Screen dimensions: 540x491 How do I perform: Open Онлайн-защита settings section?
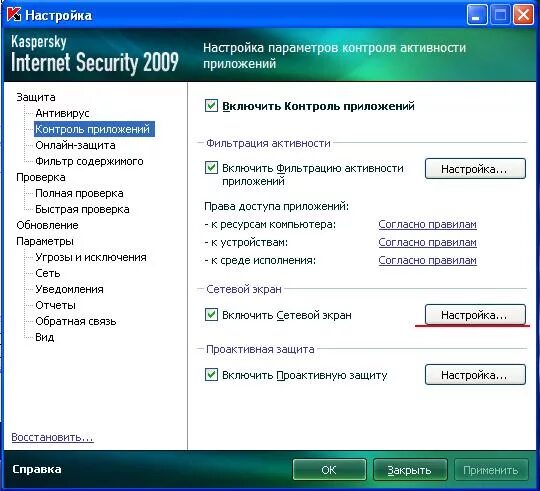[x=75, y=145]
